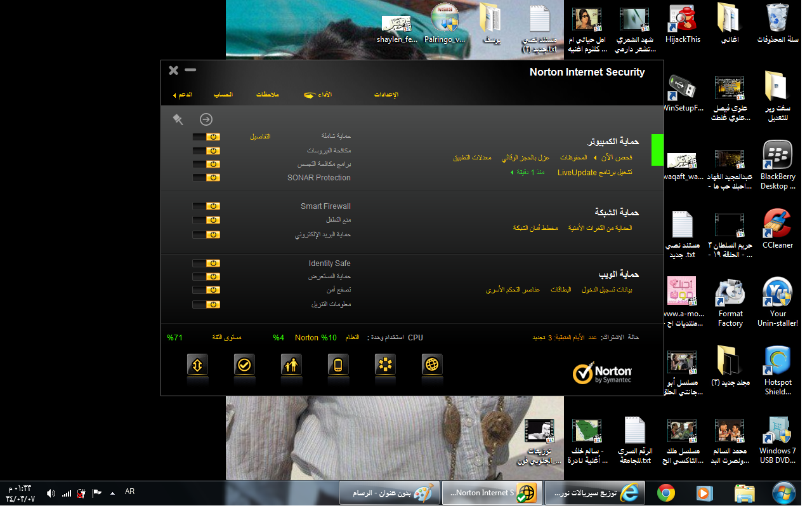Viewport: 812px width, 508px height.
Task: Open the مخطط أمان الشبكة link
Action: pos(535,227)
